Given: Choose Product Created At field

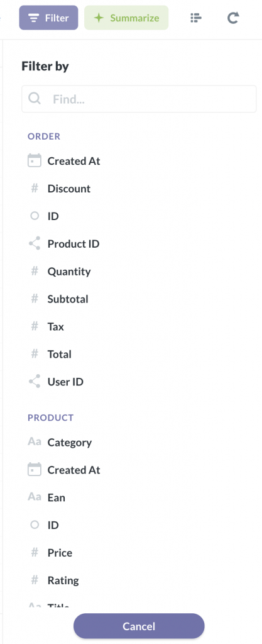Looking at the screenshot, I should point(74,470).
